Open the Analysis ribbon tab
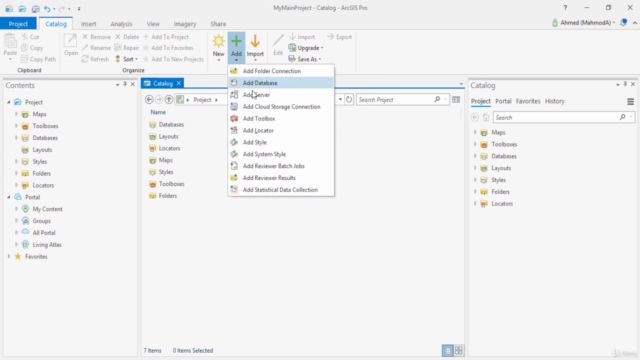 click(x=121, y=24)
